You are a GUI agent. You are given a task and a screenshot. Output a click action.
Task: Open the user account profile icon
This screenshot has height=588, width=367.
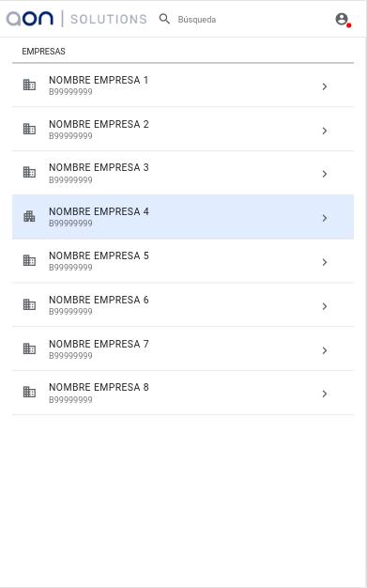coord(342,19)
